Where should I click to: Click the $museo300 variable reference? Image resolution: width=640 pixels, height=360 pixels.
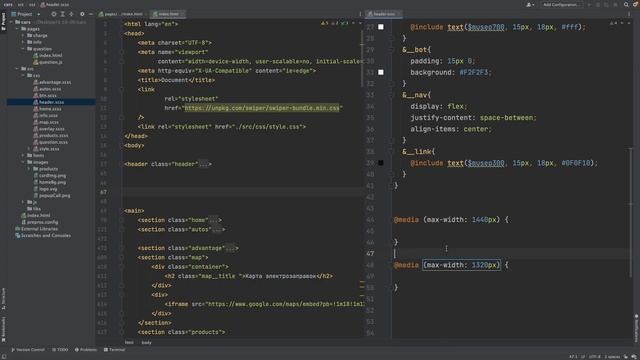(x=486, y=163)
